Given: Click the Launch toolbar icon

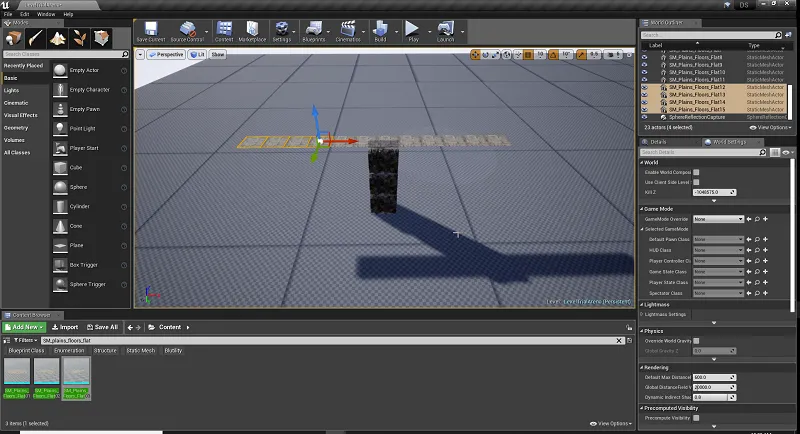Looking at the screenshot, I should pyautogui.click(x=445, y=32).
